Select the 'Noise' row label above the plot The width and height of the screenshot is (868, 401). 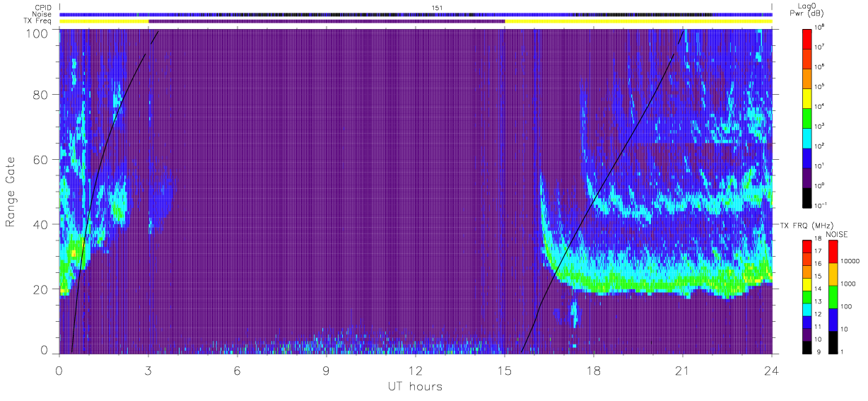[x=43, y=13]
